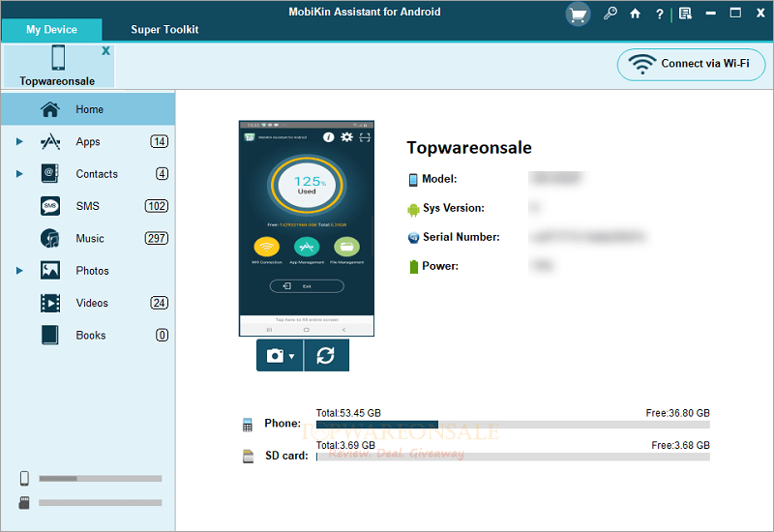Refresh the device screen preview

(326, 355)
